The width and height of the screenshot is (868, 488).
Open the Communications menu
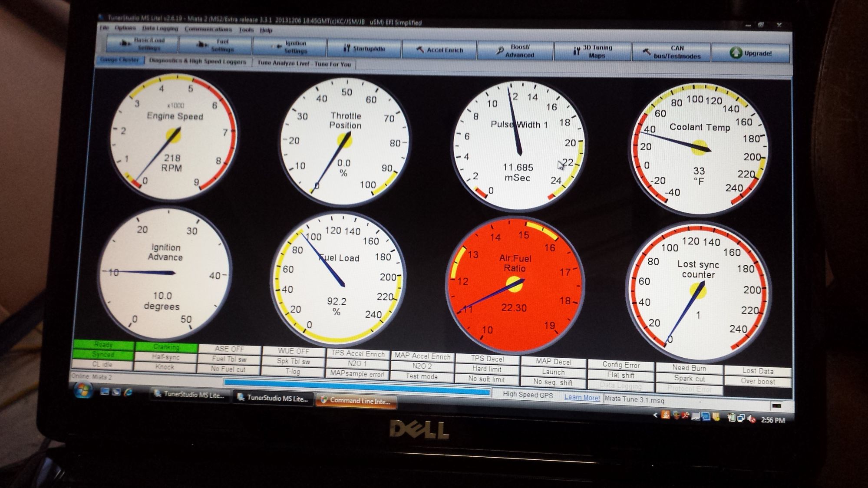click(208, 30)
